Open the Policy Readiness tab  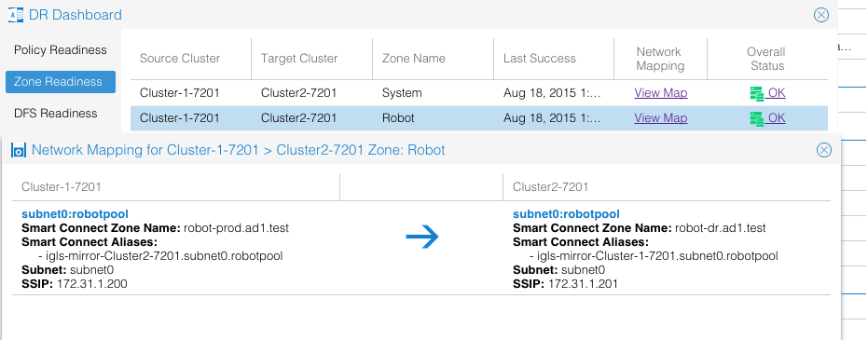[x=61, y=49]
